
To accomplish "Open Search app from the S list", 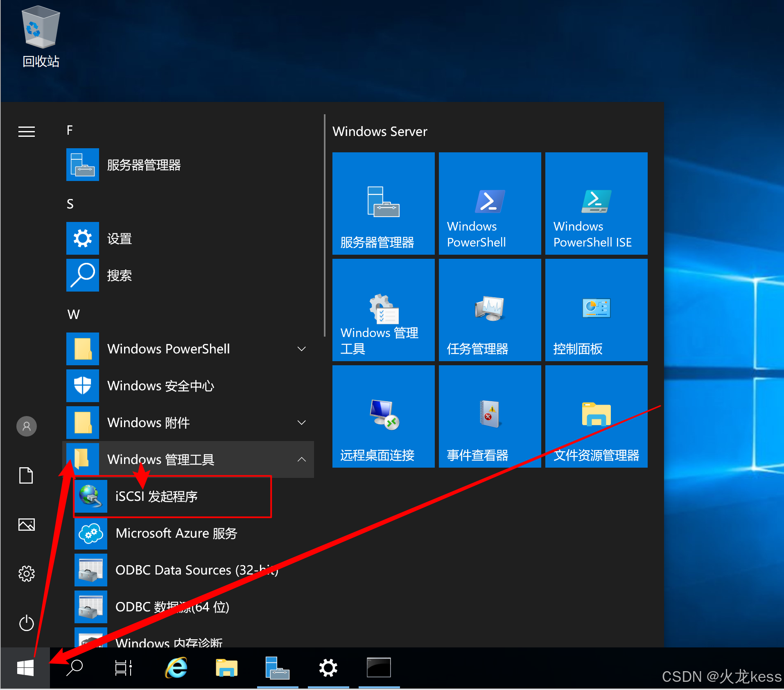I will click(188, 275).
